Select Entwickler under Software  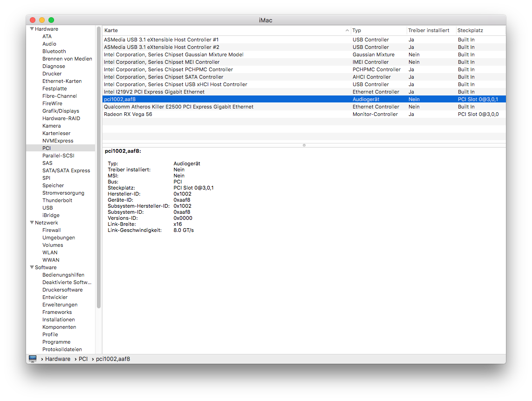pyautogui.click(x=55, y=298)
